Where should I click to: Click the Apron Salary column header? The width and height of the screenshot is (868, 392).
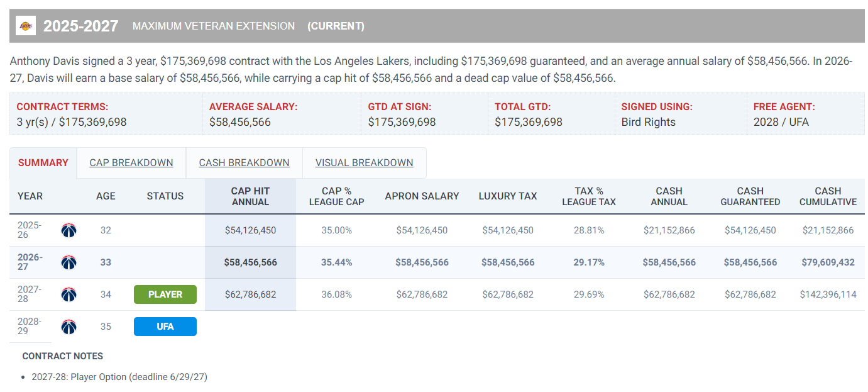coord(422,196)
